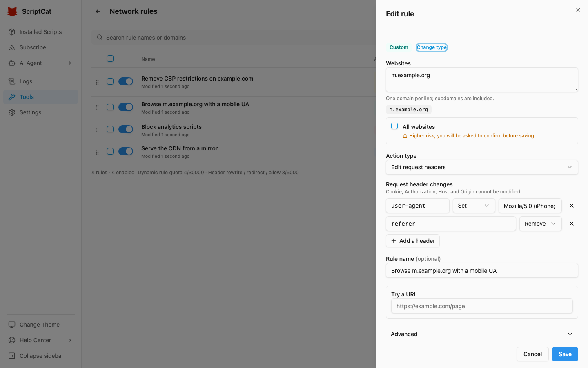Click the Rule name input field
The height and width of the screenshot is (368, 588).
point(482,270)
